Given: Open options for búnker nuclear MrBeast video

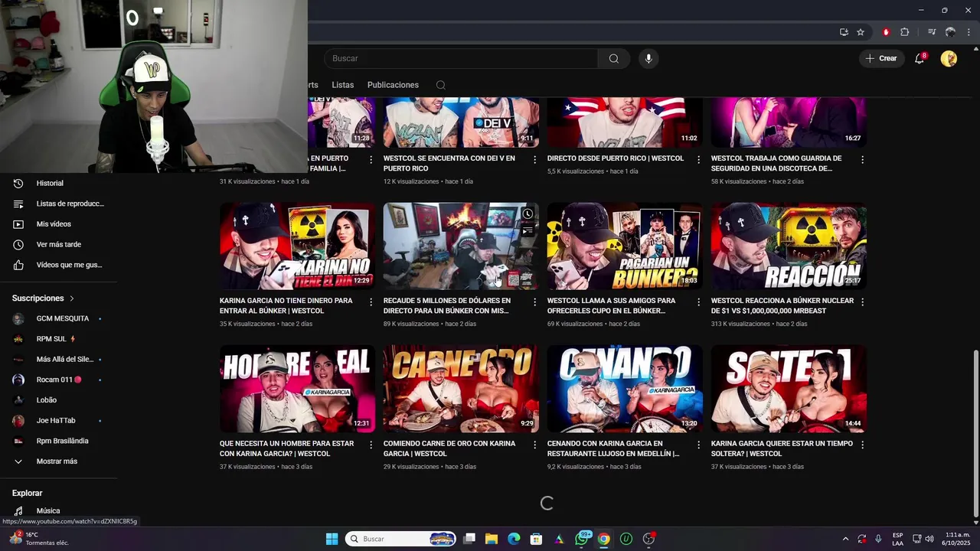Looking at the screenshot, I should coord(863,302).
